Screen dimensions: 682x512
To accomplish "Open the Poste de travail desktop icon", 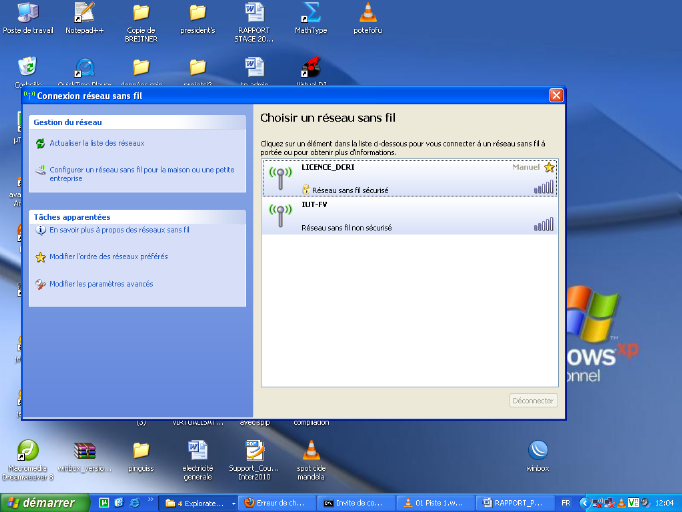I will [x=28, y=13].
